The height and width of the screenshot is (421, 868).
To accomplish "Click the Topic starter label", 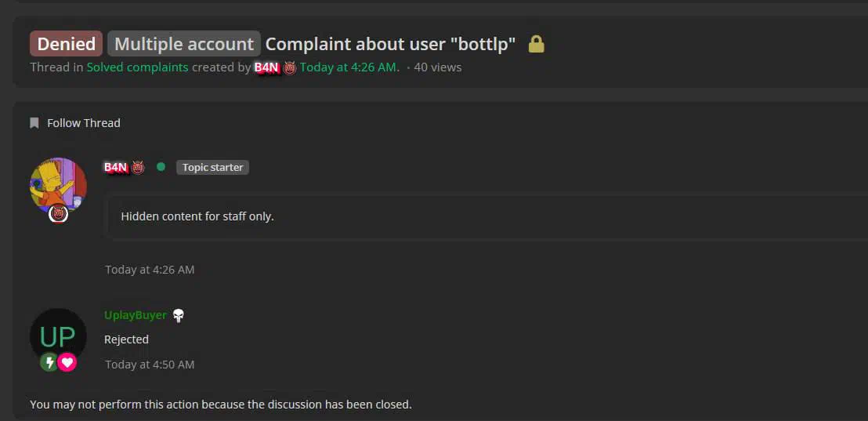I will point(212,167).
